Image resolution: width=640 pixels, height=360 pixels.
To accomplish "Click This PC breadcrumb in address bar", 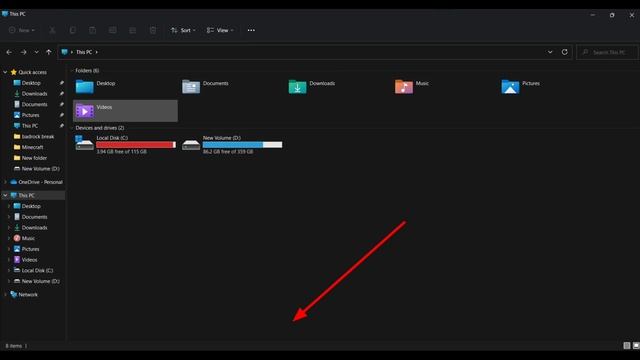I will 84,52.
